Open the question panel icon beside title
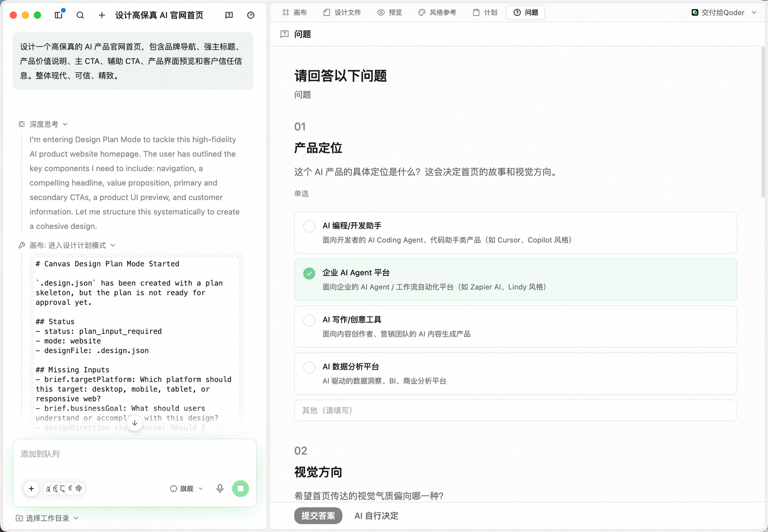The height and width of the screenshot is (532, 768). point(229,15)
